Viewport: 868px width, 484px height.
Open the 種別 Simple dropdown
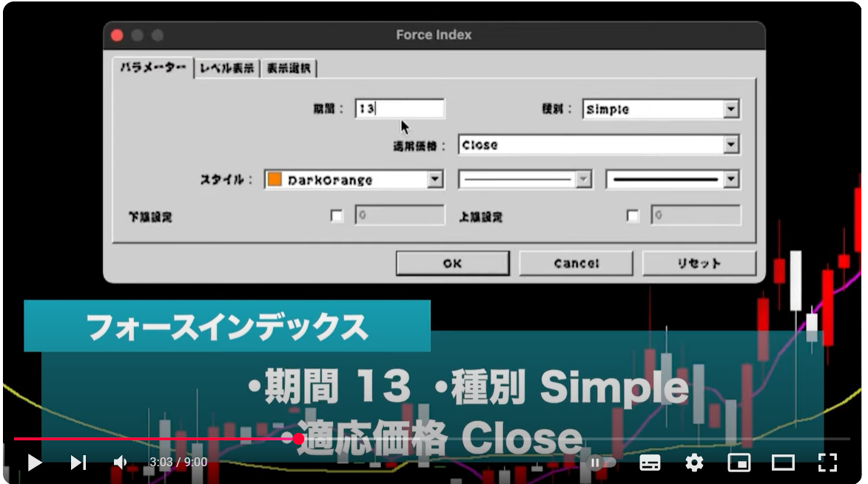tap(661, 109)
